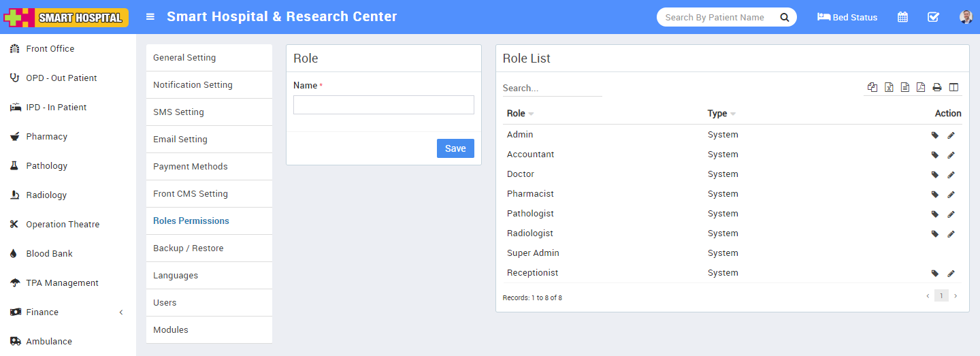Click the Save button for new role
This screenshot has height=356, width=980.
455,148
